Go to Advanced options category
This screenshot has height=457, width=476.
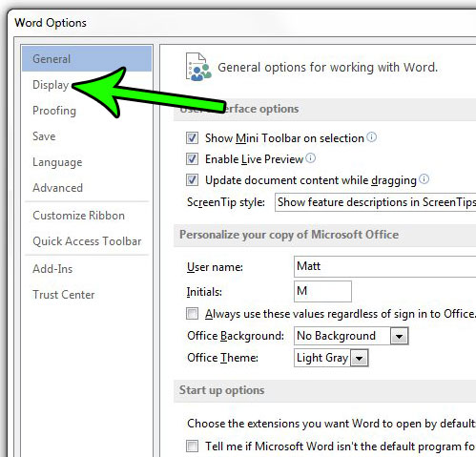(57, 188)
